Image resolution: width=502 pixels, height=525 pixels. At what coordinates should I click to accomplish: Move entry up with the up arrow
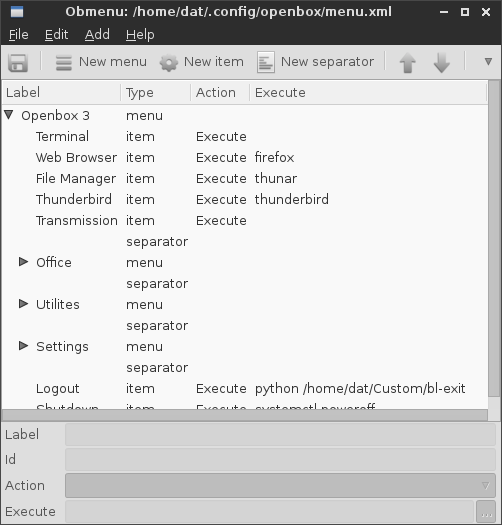click(408, 63)
